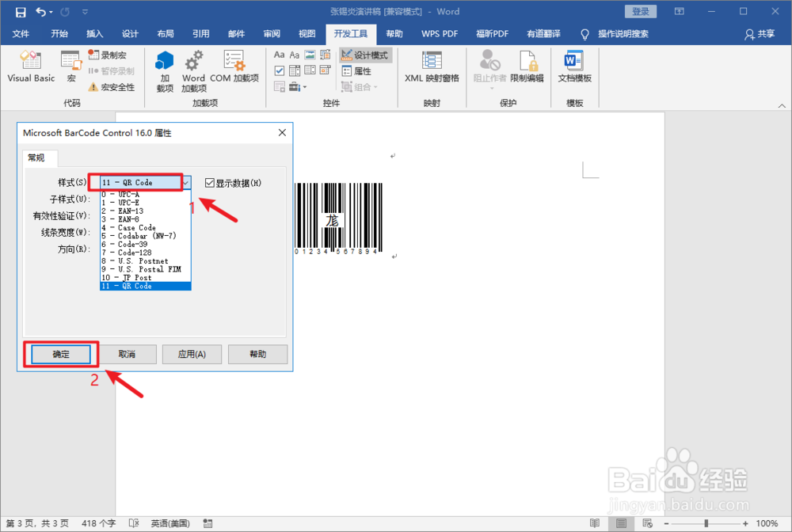This screenshot has width=792, height=532.
Task: Open the File (文件) tab
Action: tap(21, 34)
